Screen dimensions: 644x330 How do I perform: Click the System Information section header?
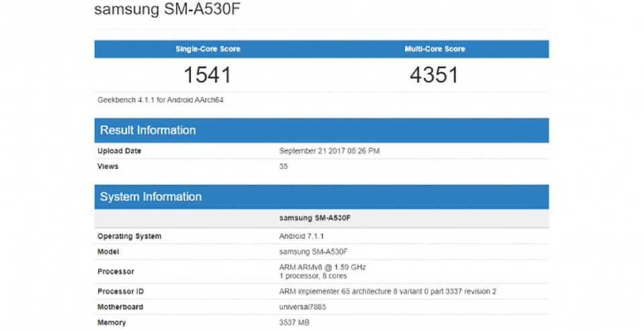click(150, 197)
